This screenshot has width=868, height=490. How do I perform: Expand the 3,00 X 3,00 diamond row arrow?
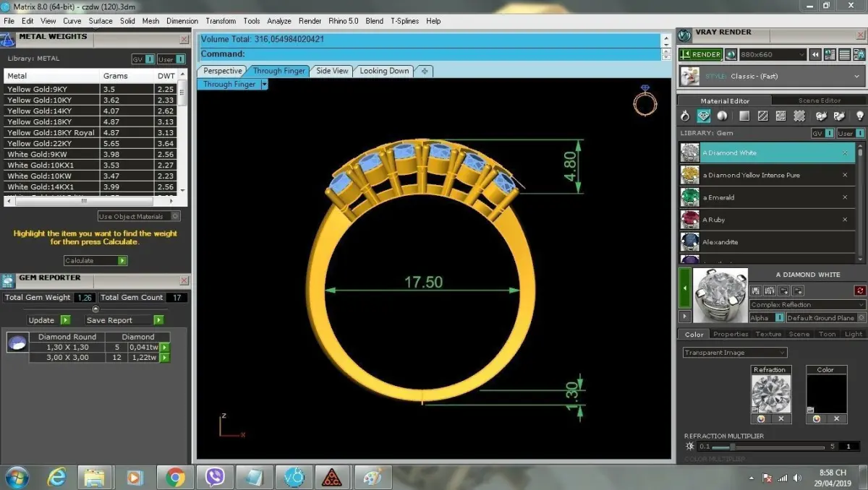pyautogui.click(x=165, y=358)
